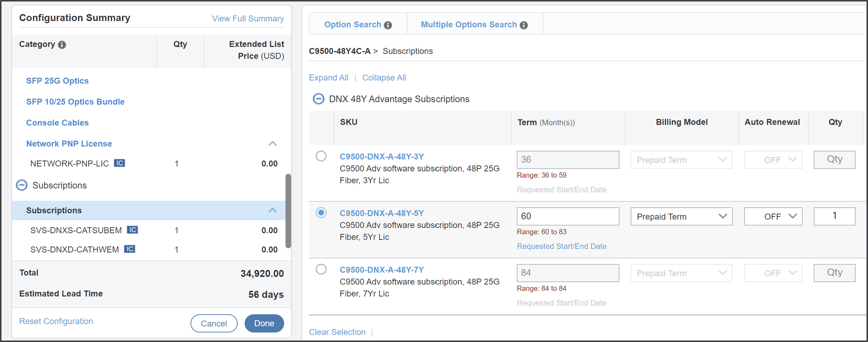
Task: Click Expand All link
Action: 329,78
